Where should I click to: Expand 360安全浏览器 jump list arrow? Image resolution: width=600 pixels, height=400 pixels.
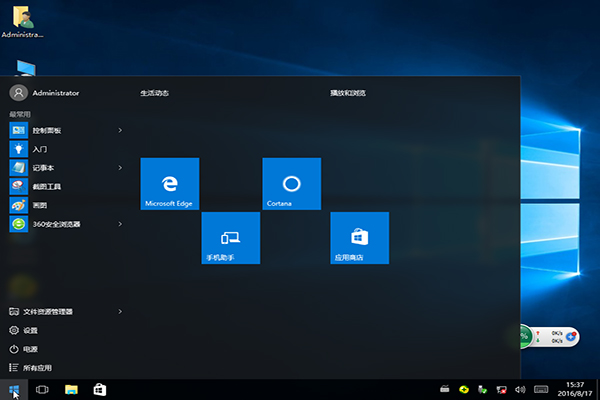pyautogui.click(x=120, y=224)
